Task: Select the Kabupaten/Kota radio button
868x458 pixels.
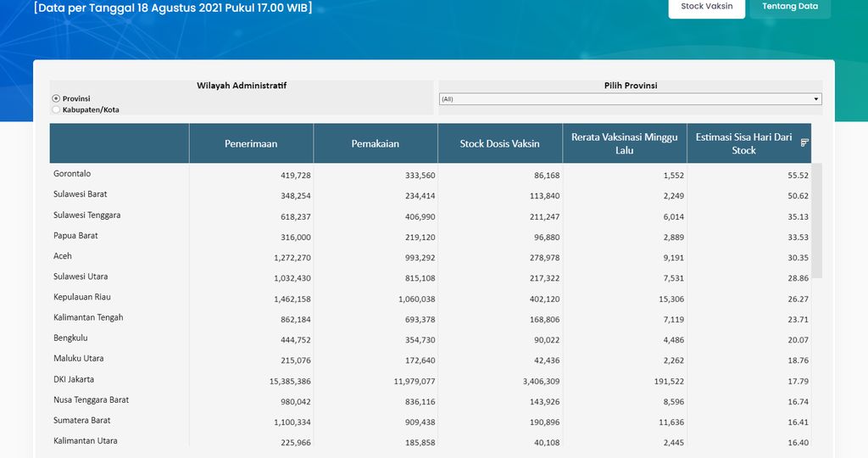Action: pos(56,109)
